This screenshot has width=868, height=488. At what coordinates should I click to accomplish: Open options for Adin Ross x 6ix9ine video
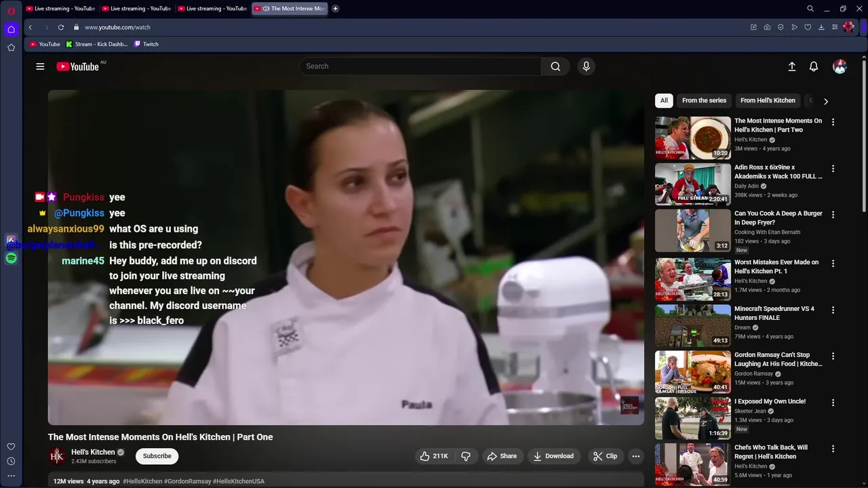(x=833, y=168)
